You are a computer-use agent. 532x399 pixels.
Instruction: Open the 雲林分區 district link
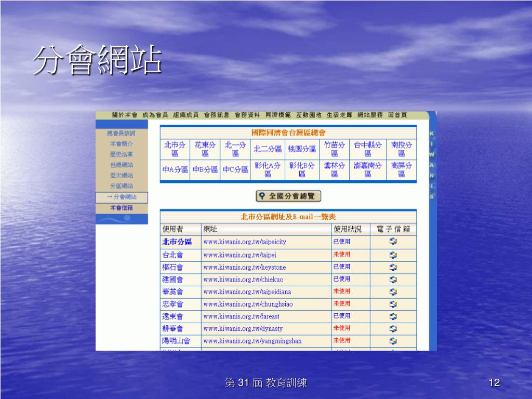[x=334, y=170]
